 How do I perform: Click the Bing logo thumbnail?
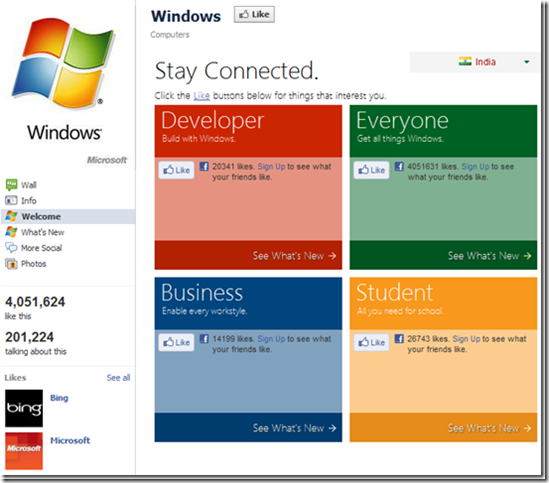coord(24,408)
